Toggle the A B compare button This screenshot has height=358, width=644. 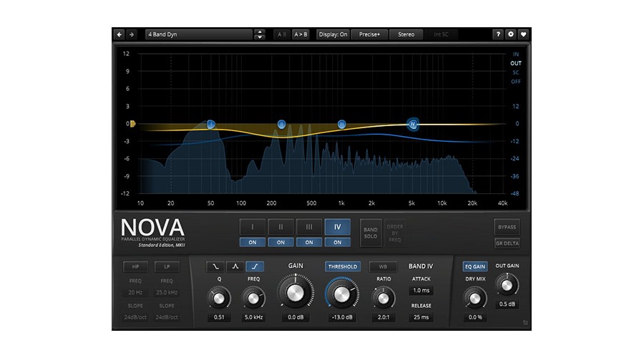282,34
